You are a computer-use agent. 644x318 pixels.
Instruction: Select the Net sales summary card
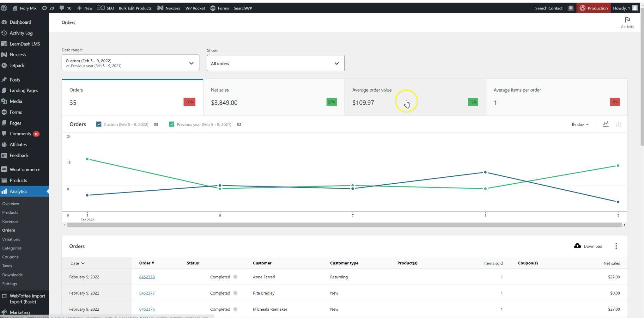[x=274, y=97]
